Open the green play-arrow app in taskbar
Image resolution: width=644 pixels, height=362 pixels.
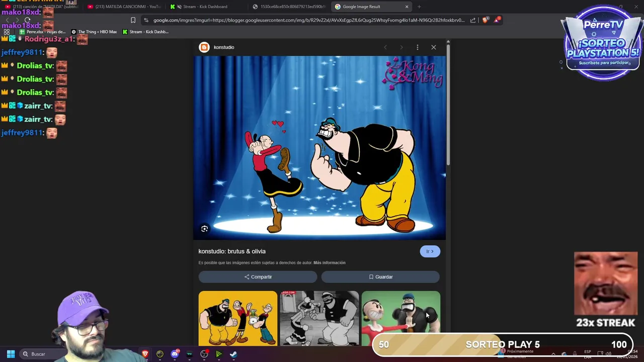pyautogui.click(x=219, y=354)
